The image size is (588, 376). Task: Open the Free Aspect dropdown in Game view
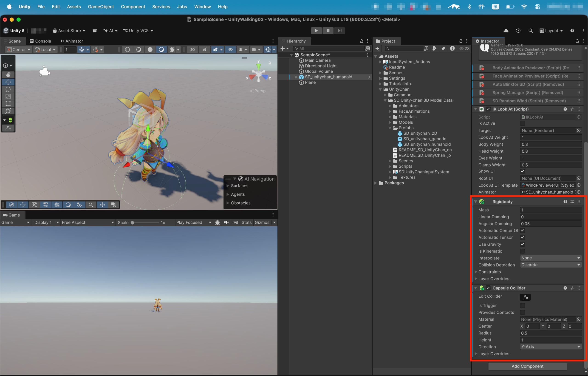[88, 222]
